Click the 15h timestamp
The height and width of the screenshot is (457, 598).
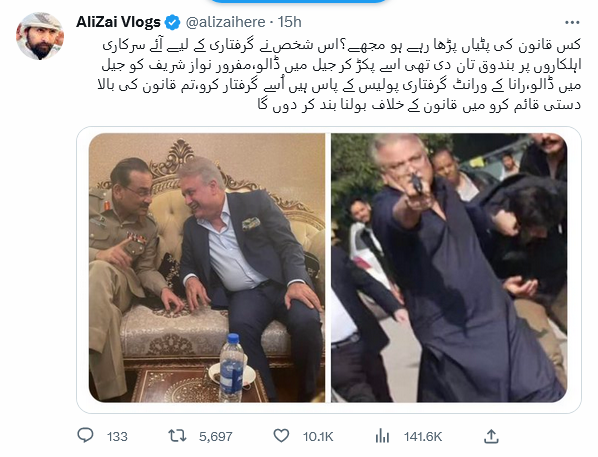289,22
